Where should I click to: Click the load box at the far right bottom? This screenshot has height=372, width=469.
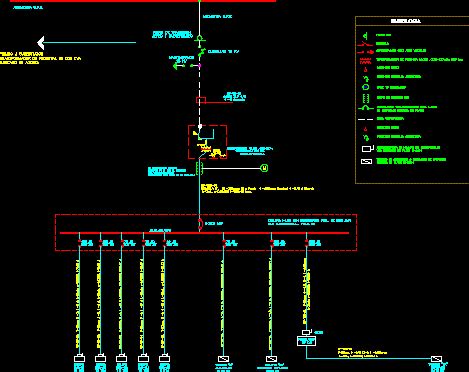436,359
